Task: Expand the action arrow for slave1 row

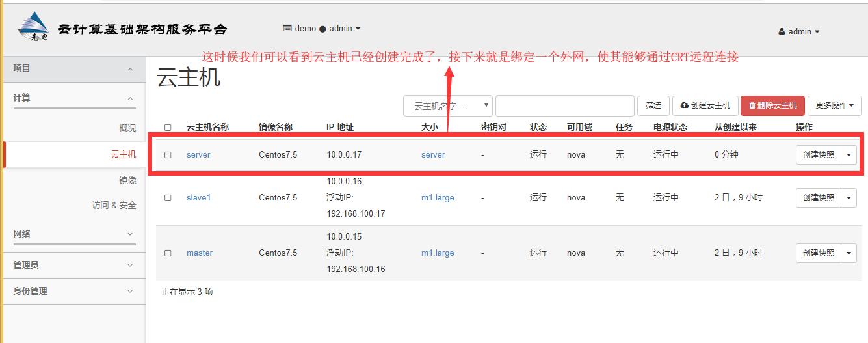Action: (849, 197)
